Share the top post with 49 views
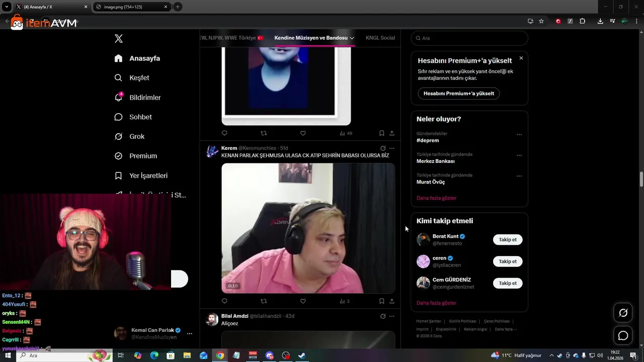 [392, 133]
